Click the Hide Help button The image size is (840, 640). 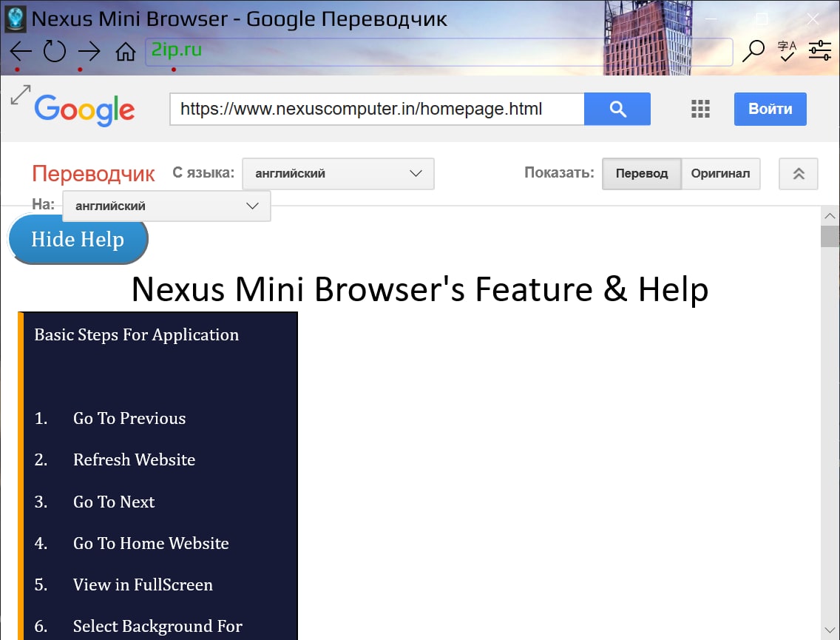click(78, 239)
